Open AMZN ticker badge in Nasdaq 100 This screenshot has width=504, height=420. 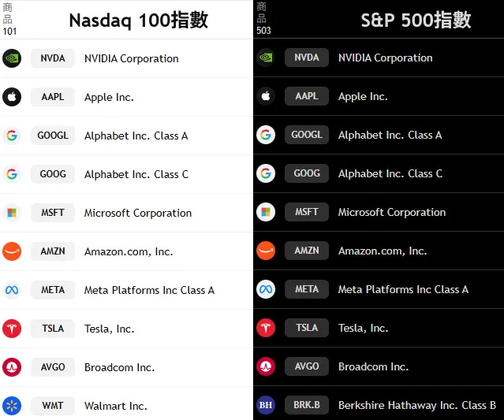pyautogui.click(x=53, y=251)
